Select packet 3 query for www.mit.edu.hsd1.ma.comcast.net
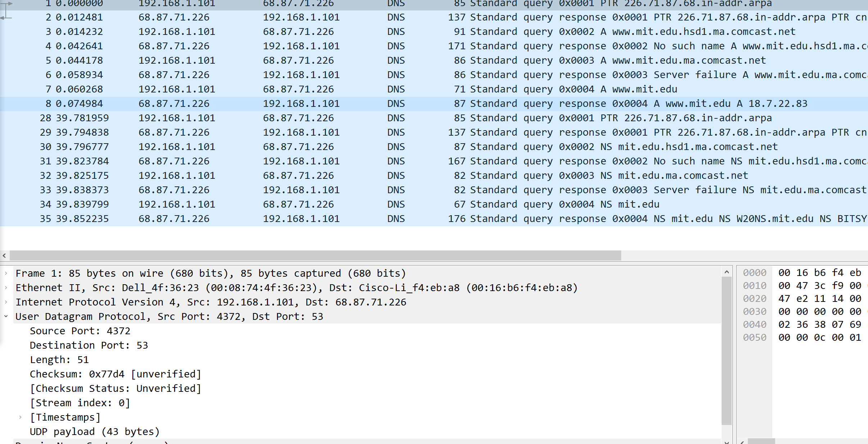The width and height of the screenshot is (868, 444). pyautogui.click(x=434, y=32)
